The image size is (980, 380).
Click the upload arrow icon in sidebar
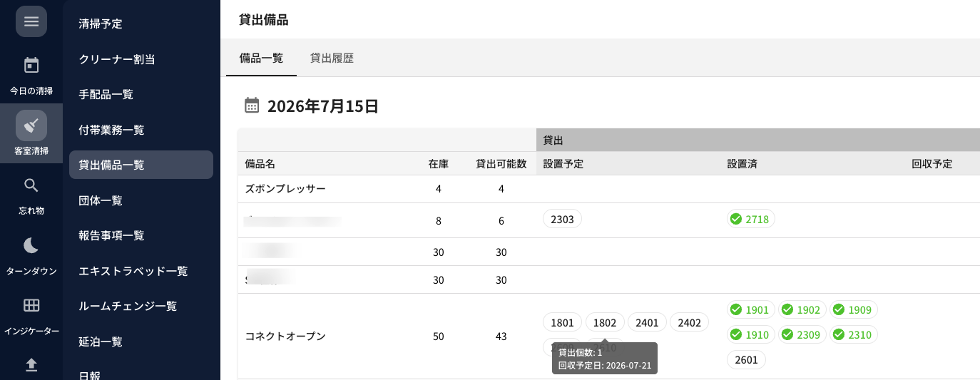pyautogui.click(x=31, y=365)
